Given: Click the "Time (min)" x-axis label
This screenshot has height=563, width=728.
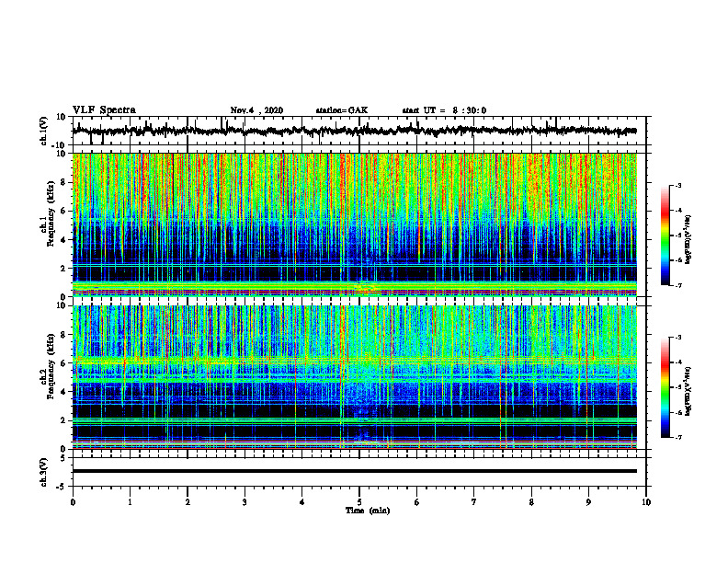Looking at the screenshot, I should [368, 511].
